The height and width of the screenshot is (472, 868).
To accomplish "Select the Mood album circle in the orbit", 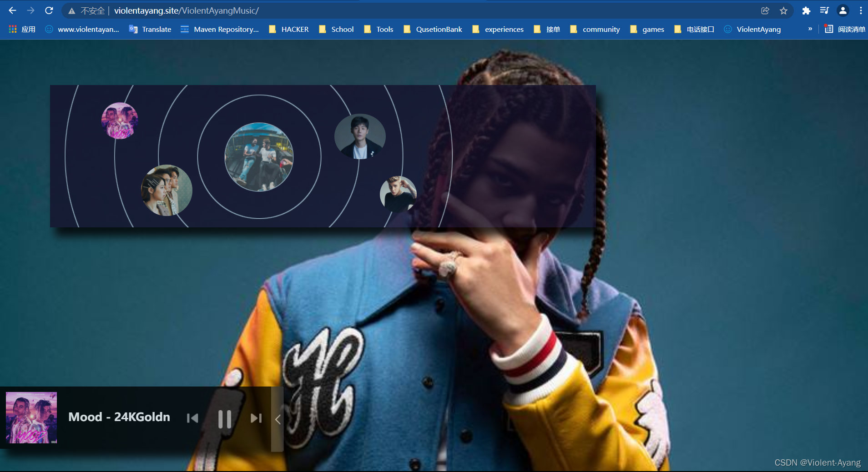I will point(120,121).
